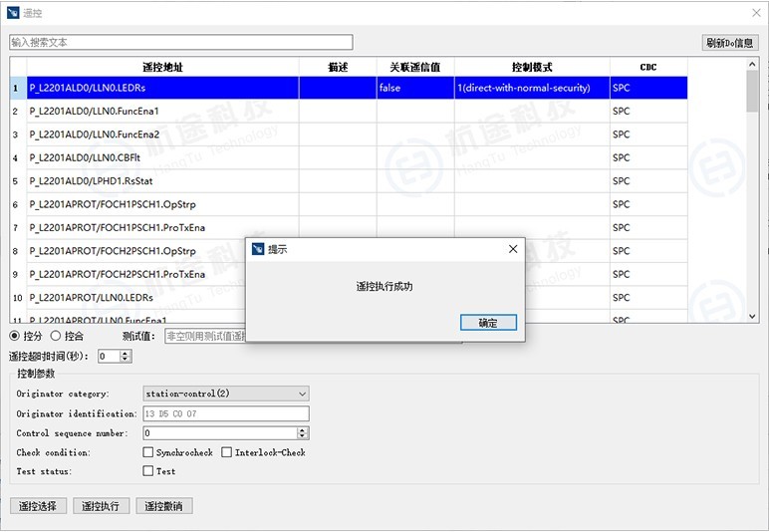Viewport: 769px width, 532px height.
Task: Select row P_L2201ALD0/LLN0.CBFlt in the table
Action: pyautogui.click(x=163, y=157)
